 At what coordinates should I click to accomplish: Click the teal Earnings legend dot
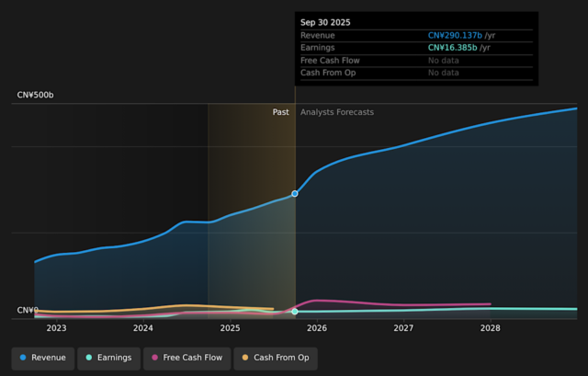(x=89, y=358)
